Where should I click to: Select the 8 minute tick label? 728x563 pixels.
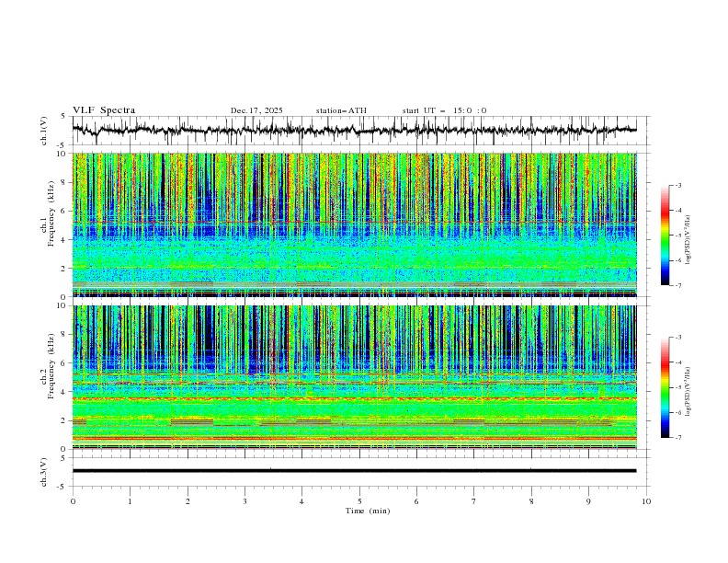point(531,501)
